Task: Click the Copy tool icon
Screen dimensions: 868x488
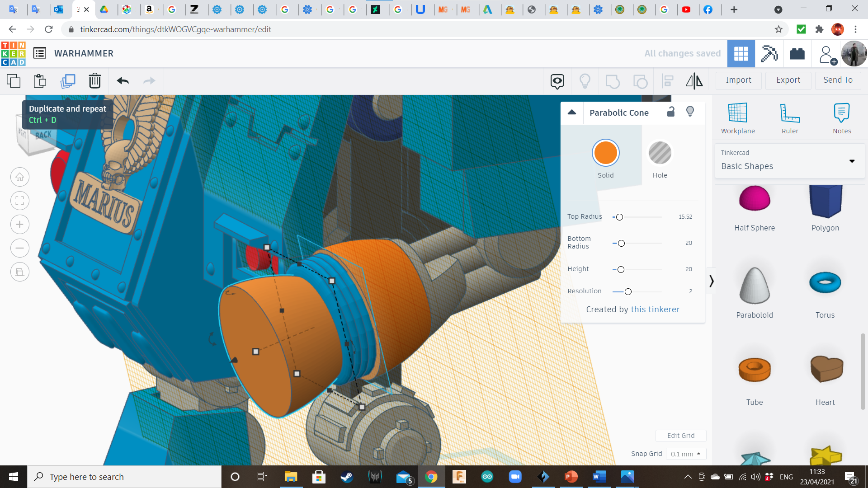Action: tap(14, 81)
